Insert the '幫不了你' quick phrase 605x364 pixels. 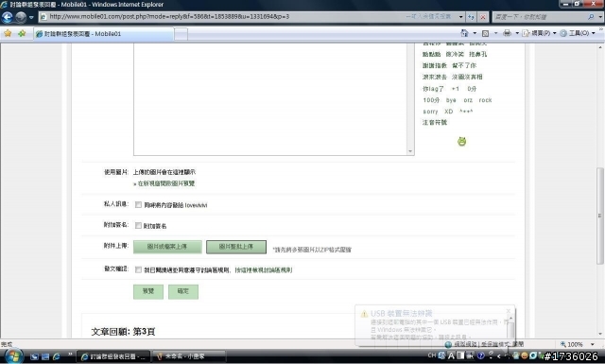pyautogui.click(x=464, y=65)
